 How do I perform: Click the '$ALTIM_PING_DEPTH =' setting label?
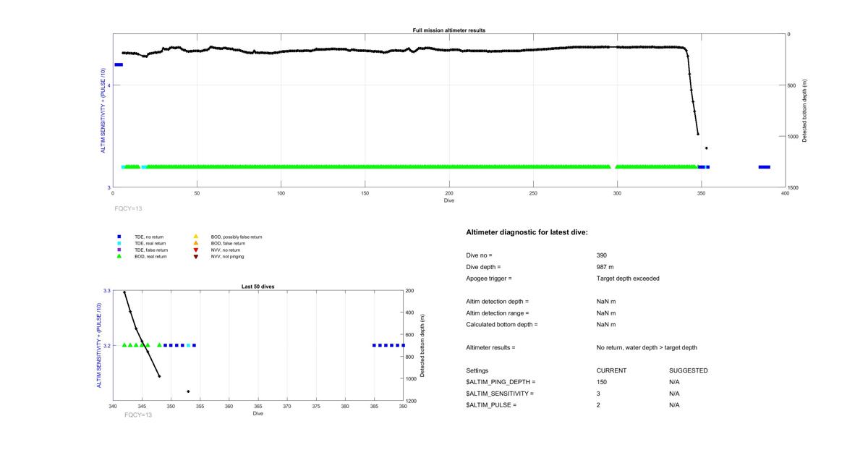501,382
